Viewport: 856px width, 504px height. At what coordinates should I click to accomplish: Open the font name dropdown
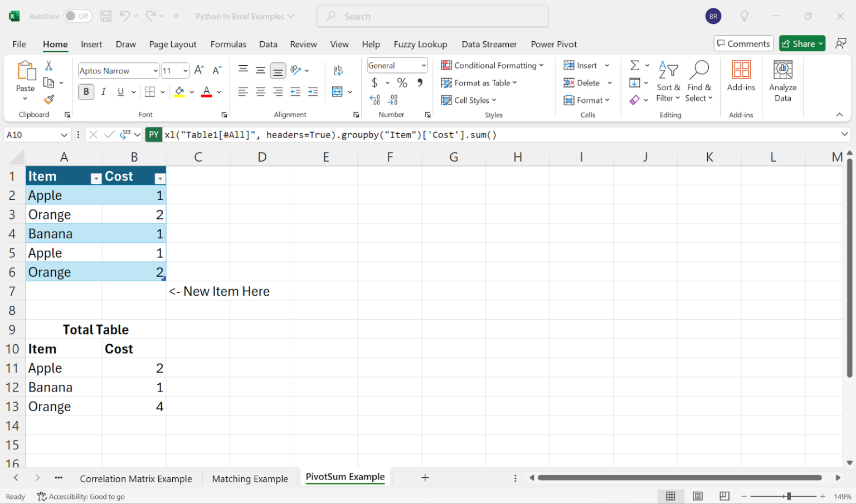pos(155,70)
